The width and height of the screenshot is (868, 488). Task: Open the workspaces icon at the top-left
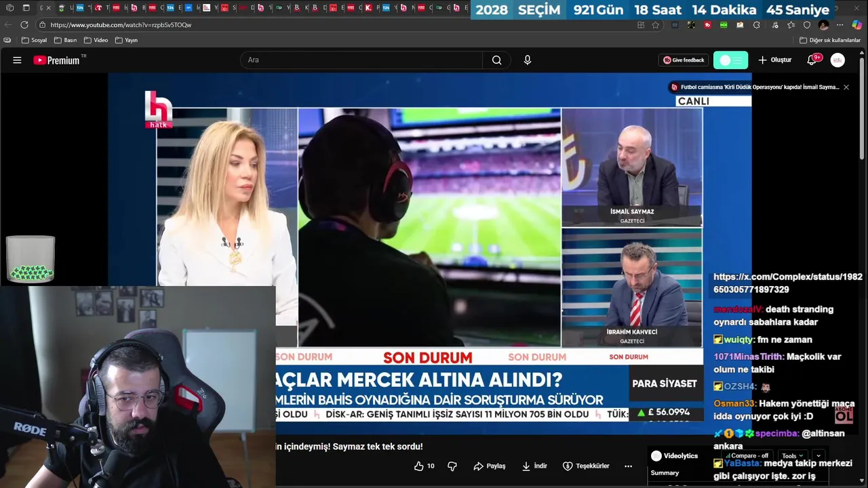click(9, 8)
